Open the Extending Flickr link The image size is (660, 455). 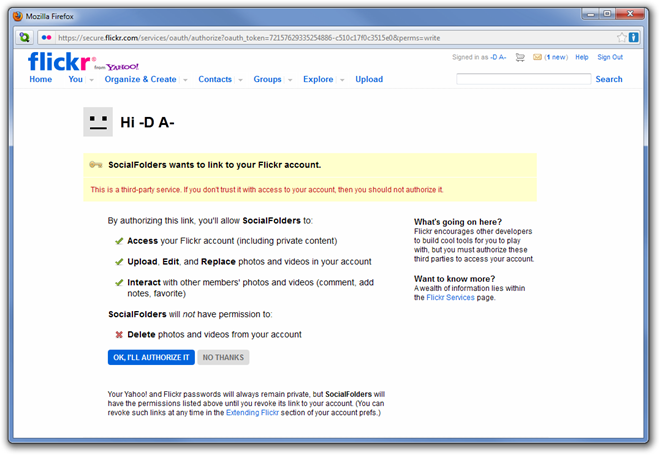point(252,412)
